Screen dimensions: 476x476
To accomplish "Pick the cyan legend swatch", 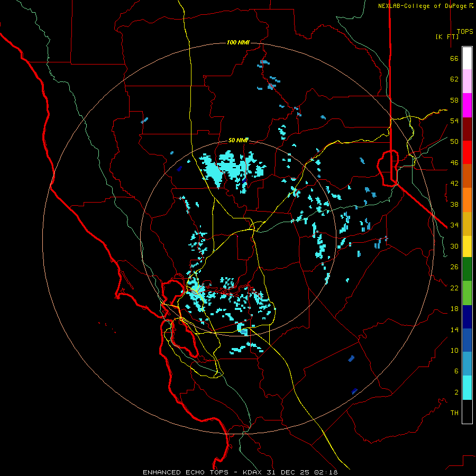I will (467, 388).
